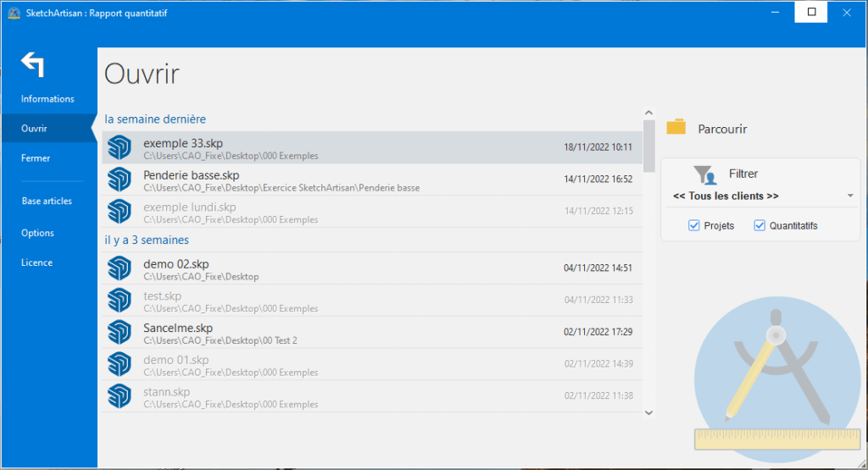
Task: Choose Fermer in the sidebar
Action: [36, 158]
